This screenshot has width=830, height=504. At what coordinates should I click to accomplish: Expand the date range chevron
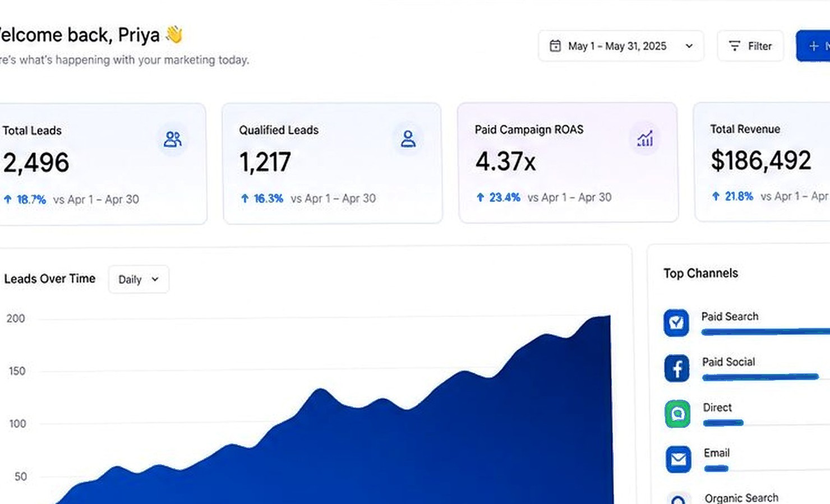pos(689,46)
